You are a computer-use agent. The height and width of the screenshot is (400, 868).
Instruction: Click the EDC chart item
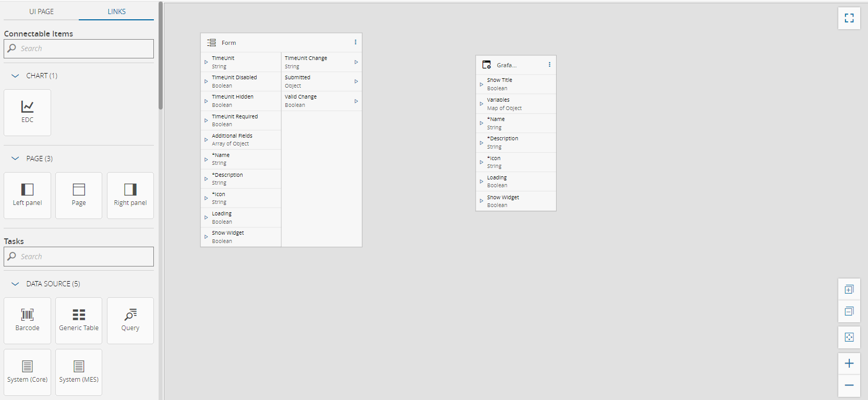click(x=27, y=112)
